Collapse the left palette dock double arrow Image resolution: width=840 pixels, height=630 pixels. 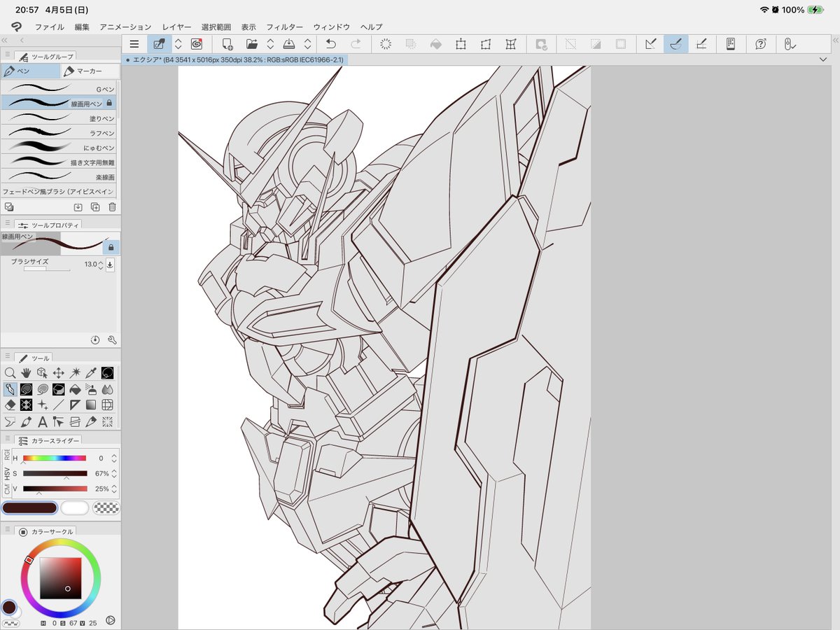(6, 40)
